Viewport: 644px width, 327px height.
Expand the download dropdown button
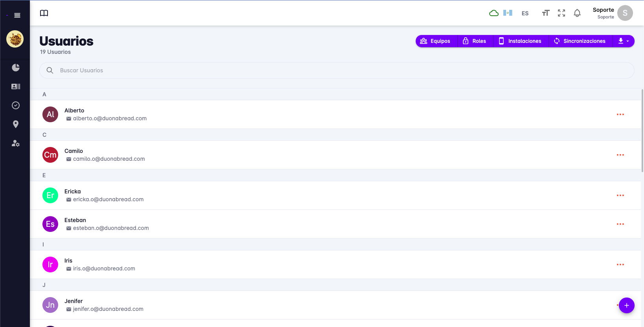coord(623,41)
